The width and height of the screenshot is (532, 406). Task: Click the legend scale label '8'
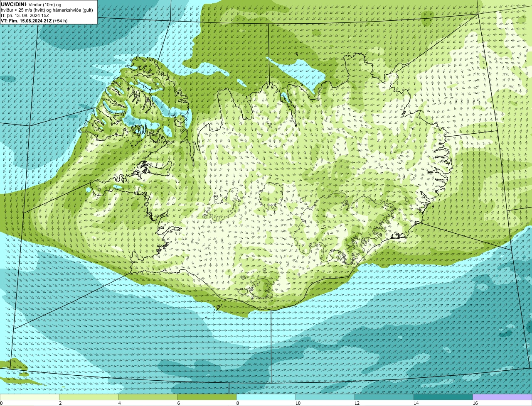click(238, 403)
